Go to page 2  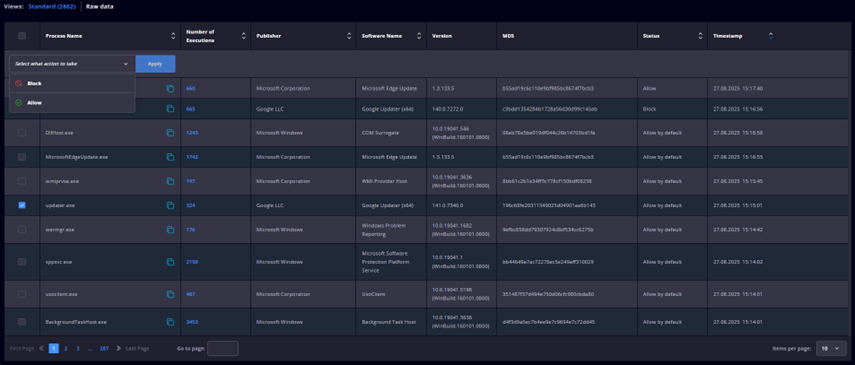[66, 348]
